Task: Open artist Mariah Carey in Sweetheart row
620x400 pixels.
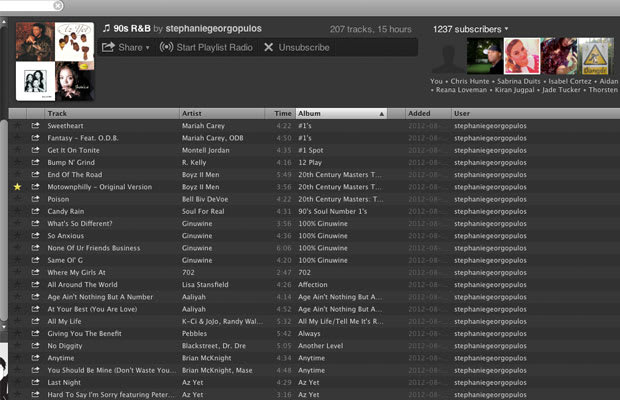Action: coord(203,126)
